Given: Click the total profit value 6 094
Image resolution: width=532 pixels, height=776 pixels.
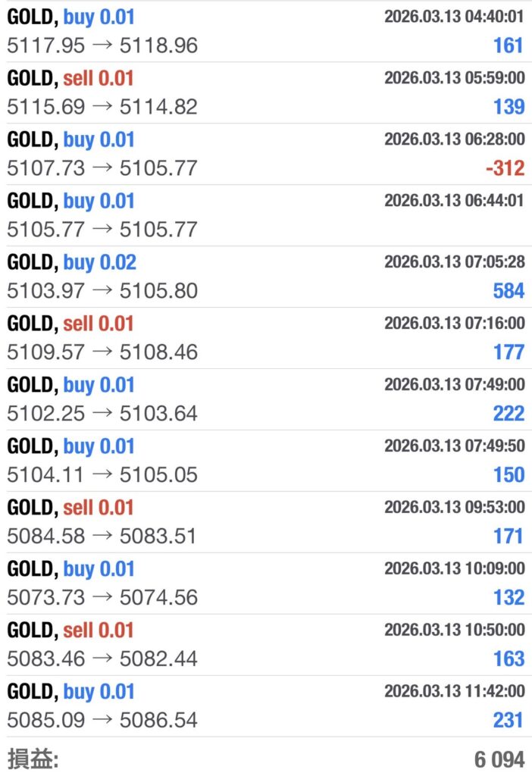Looking at the screenshot, I should tap(499, 759).
